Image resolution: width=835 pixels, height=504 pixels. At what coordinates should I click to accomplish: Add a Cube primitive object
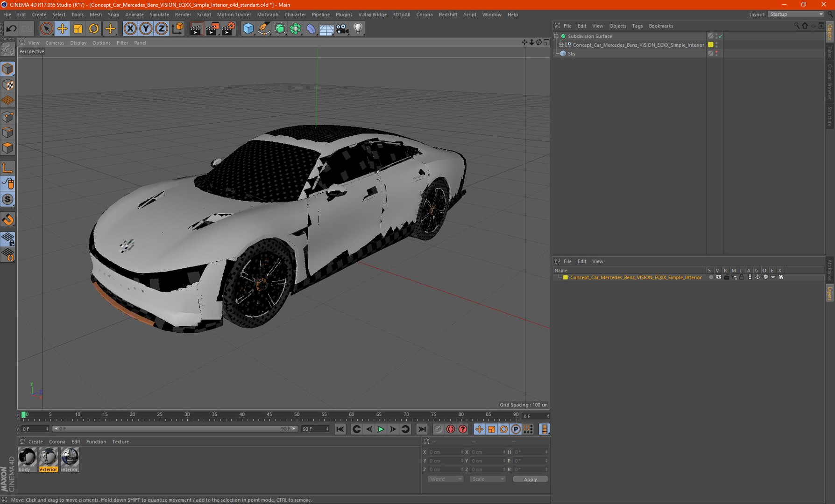[x=248, y=29]
